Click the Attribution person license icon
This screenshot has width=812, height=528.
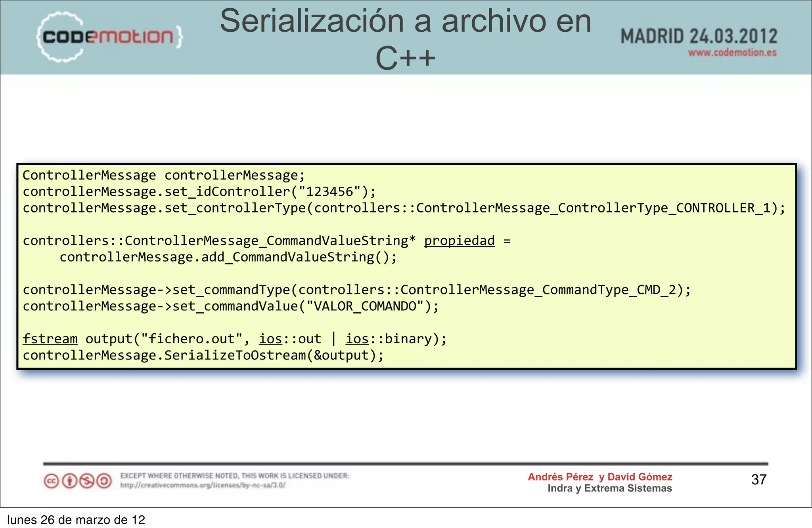click(69, 481)
